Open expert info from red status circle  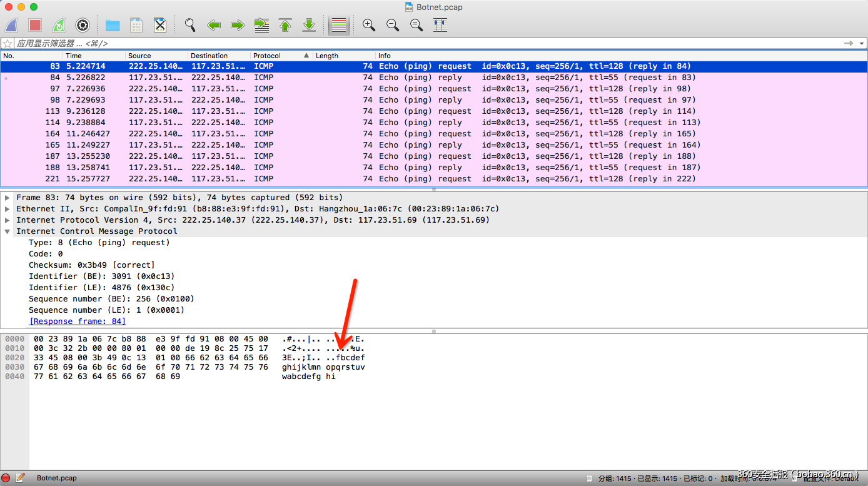(6, 478)
